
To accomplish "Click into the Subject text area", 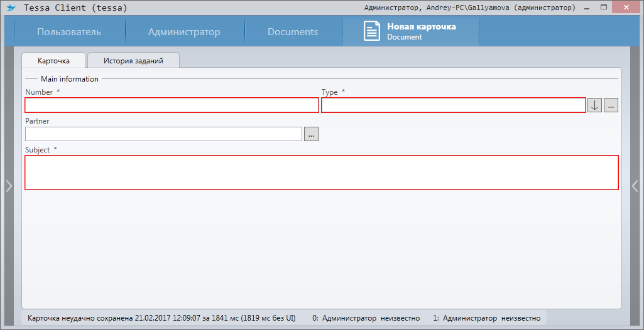I will (321, 173).
